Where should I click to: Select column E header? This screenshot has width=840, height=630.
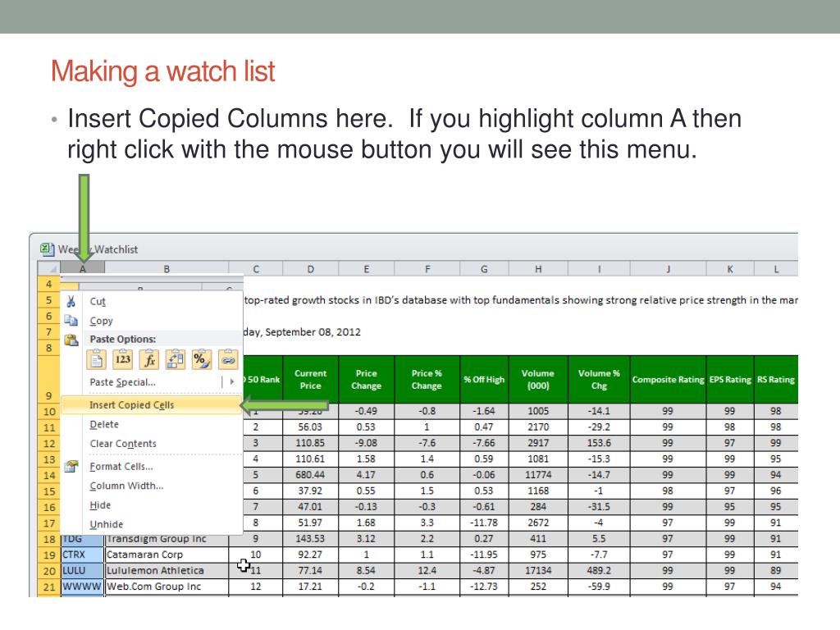click(367, 269)
